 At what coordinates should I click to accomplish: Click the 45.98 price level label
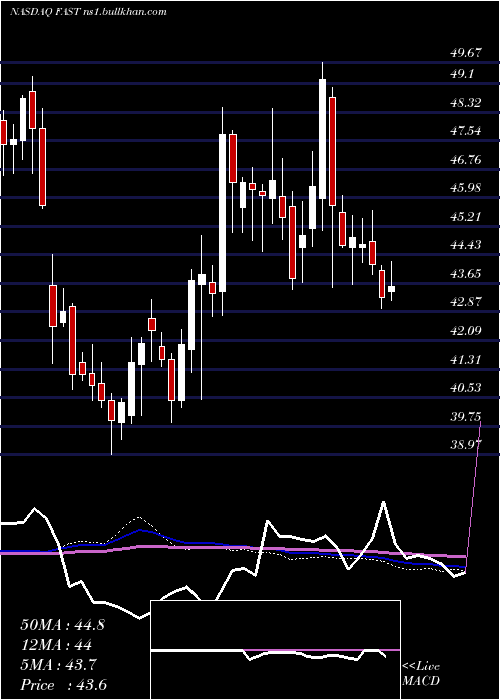466,188
